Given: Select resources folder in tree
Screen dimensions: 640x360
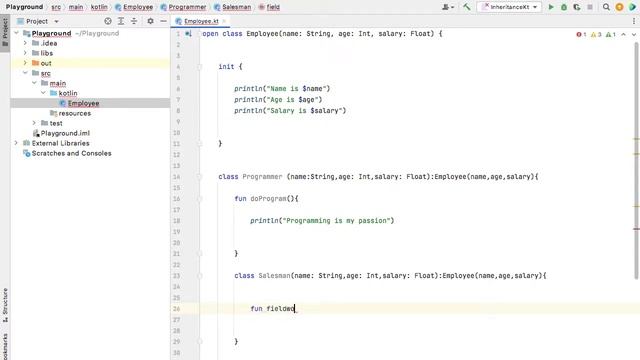Looking at the screenshot, I should 74,113.
